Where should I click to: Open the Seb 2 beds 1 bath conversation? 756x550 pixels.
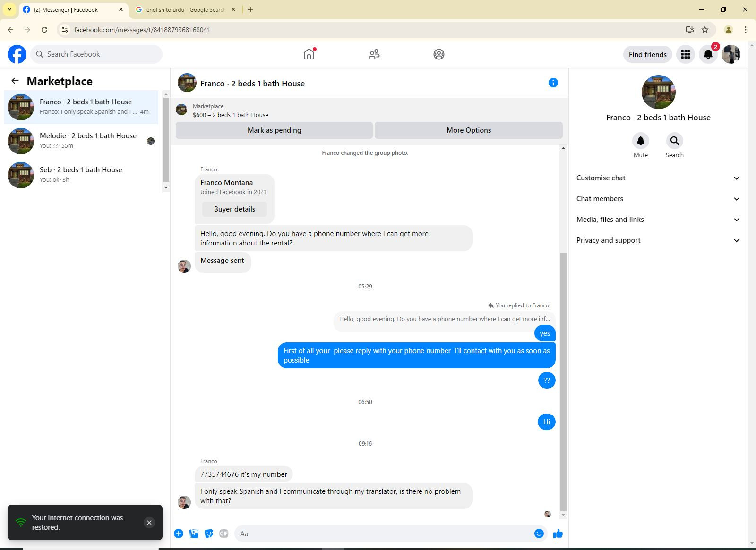[81, 175]
